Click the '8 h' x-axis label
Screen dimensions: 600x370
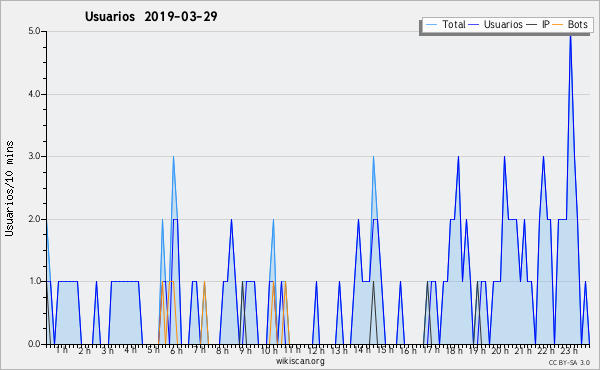(222, 350)
